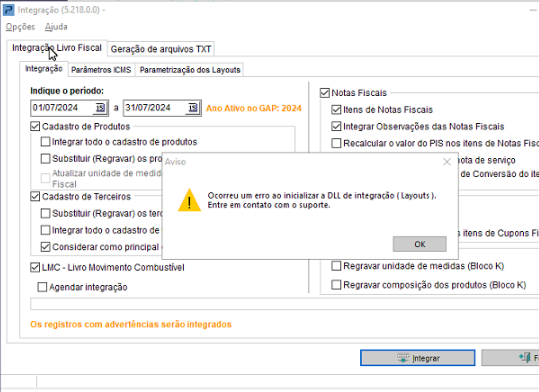This screenshot has height=392, width=539.
Task: Click the yellow warning triangle icon
Action: point(189,200)
